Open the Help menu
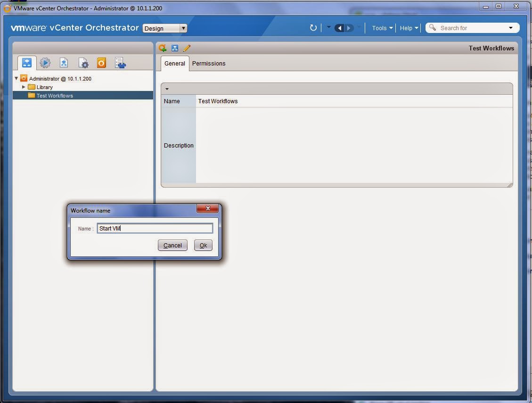This screenshot has height=403, width=532. (409, 28)
